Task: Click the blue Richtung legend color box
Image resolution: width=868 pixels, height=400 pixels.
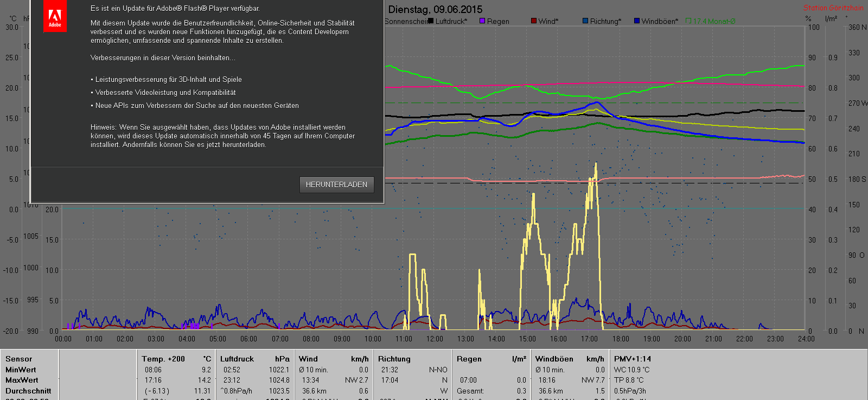Action: [x=585, y=21]
